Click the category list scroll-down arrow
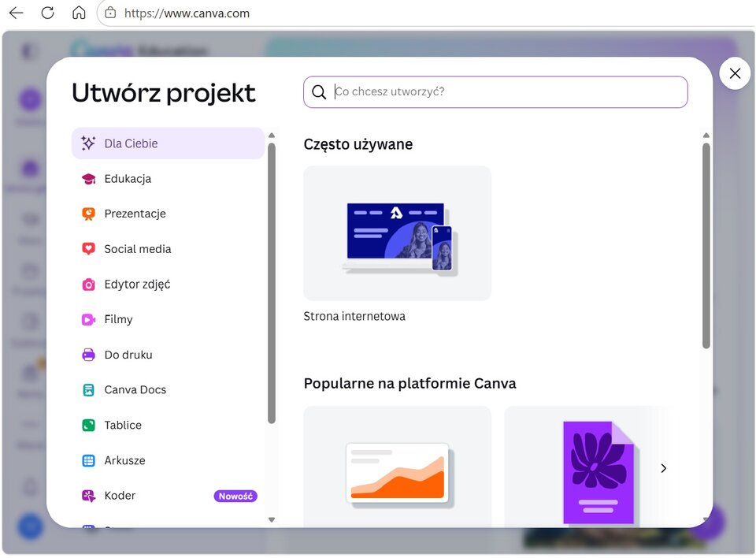 coord(272,520)
